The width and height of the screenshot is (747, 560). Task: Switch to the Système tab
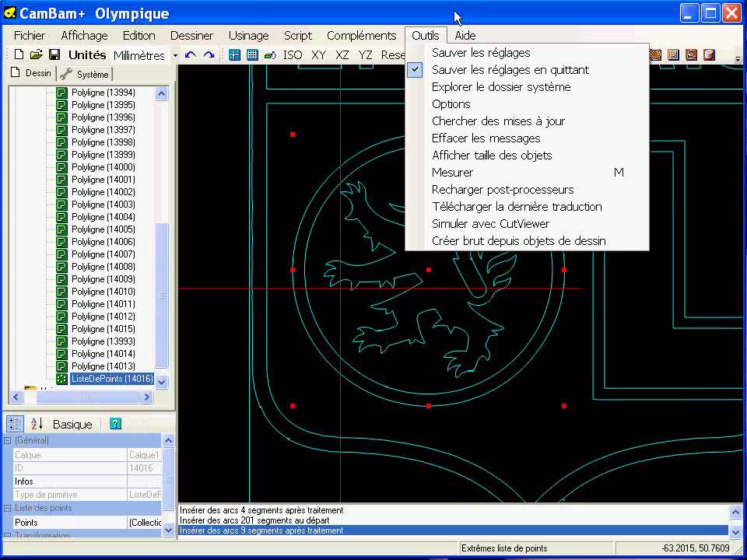click(86, 75)
